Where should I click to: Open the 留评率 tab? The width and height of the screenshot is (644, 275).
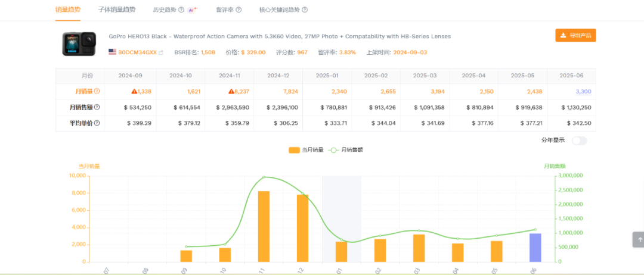click(x=225, y=10)
